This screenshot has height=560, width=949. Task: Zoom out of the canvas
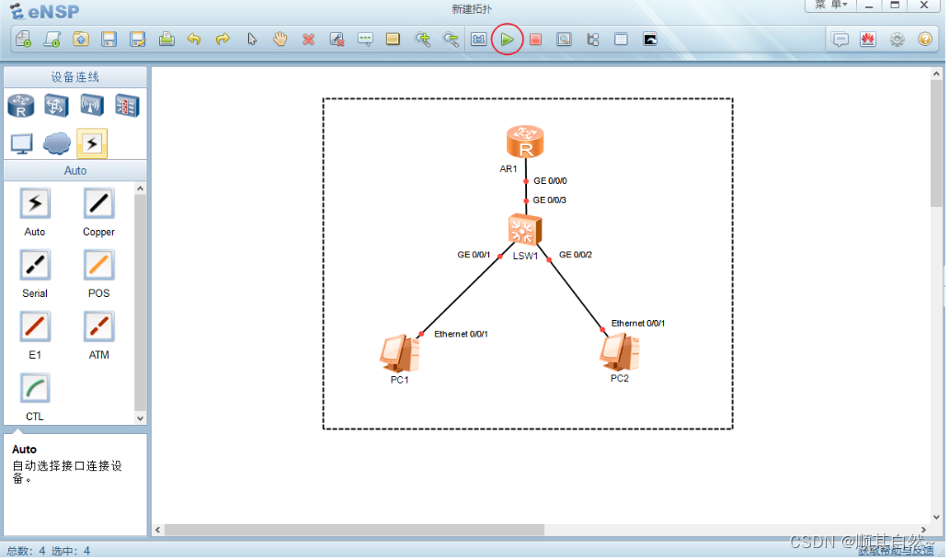click(x=451, y=40)
